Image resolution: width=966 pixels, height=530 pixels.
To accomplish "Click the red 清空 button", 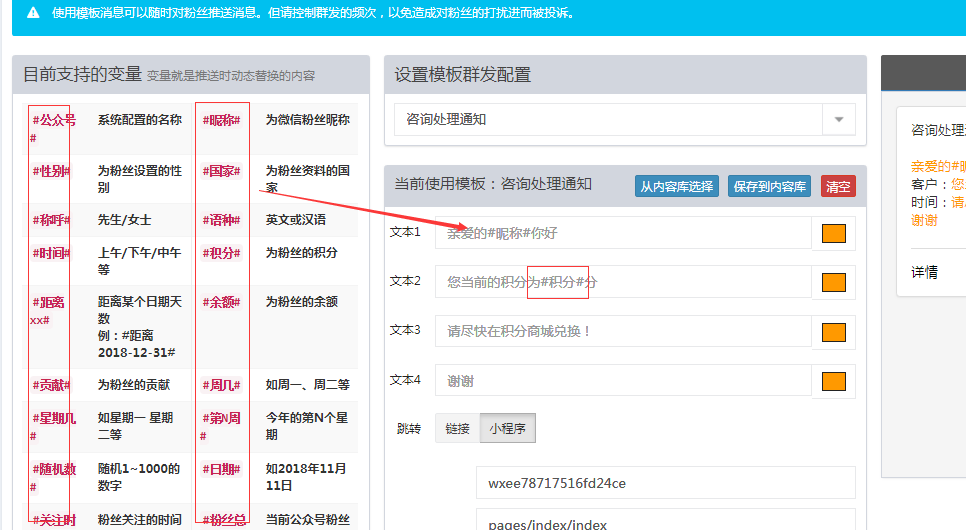I will coord(838,186).
